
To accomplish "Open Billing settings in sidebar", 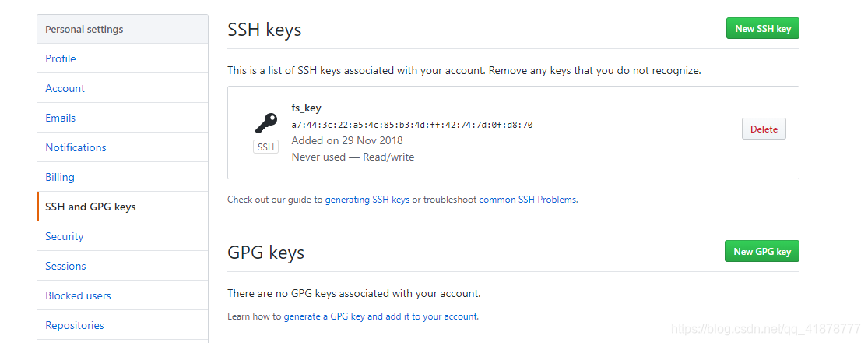I will tap(122, 177).
